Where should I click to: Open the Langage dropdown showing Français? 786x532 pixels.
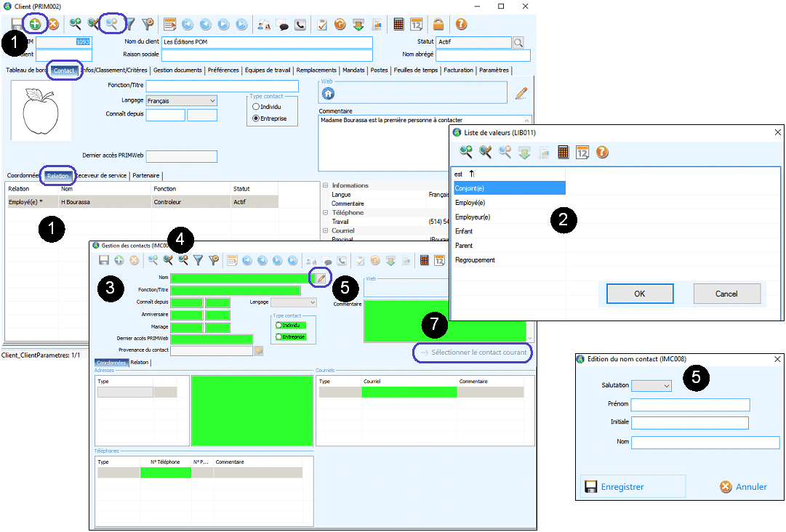point(181,101)
